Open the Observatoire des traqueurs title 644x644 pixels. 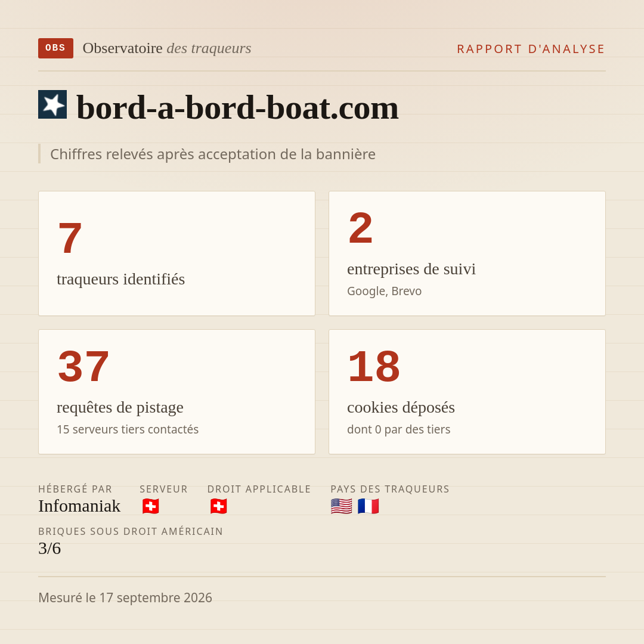pos(167,48)
